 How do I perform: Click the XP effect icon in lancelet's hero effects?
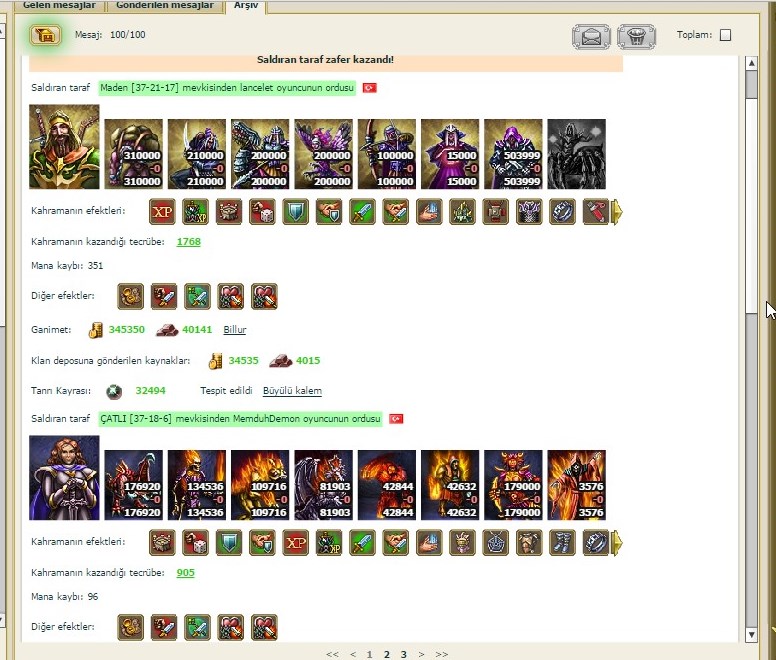(x=162, y=211)
